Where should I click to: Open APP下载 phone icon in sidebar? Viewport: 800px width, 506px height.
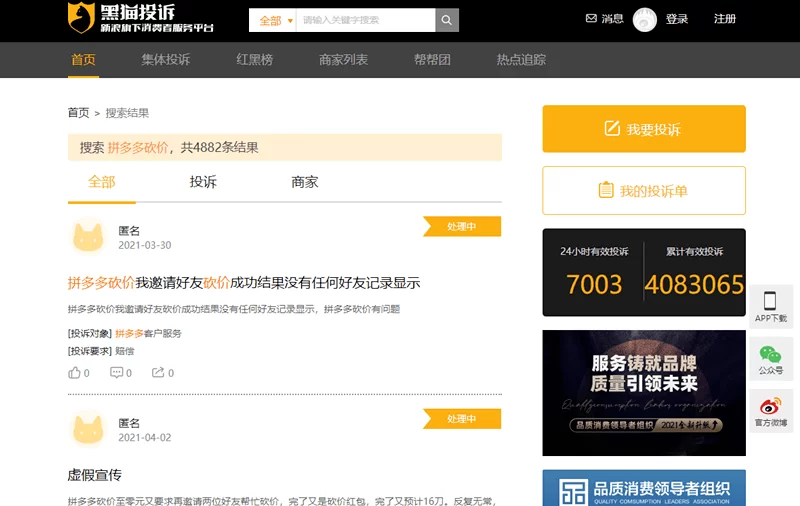point(770,301)
